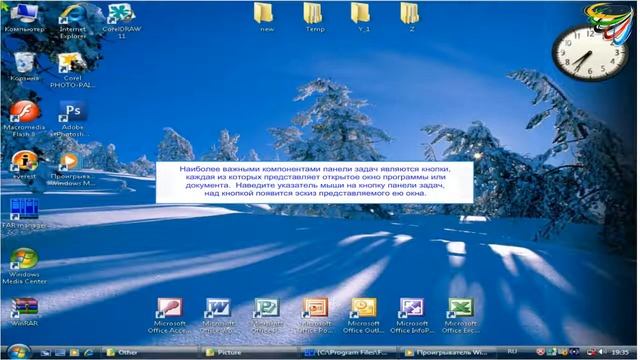Click the yellow Quick Launch icon

coord(74,352)
